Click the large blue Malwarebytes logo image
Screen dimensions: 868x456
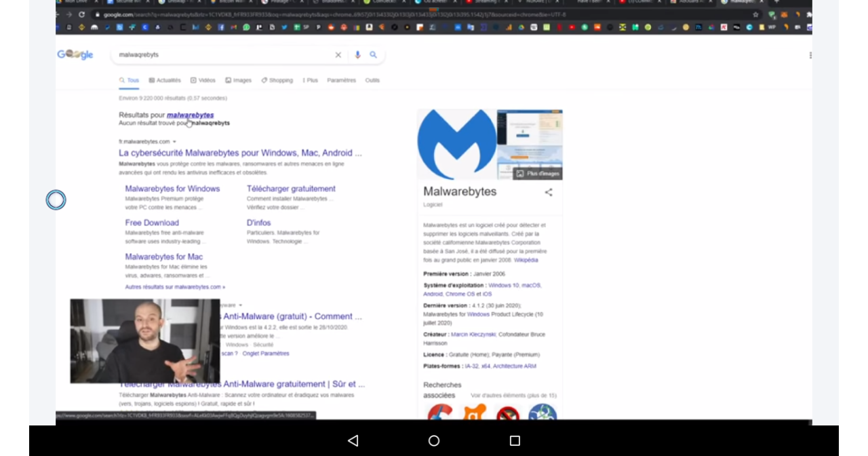pos(457,145)
